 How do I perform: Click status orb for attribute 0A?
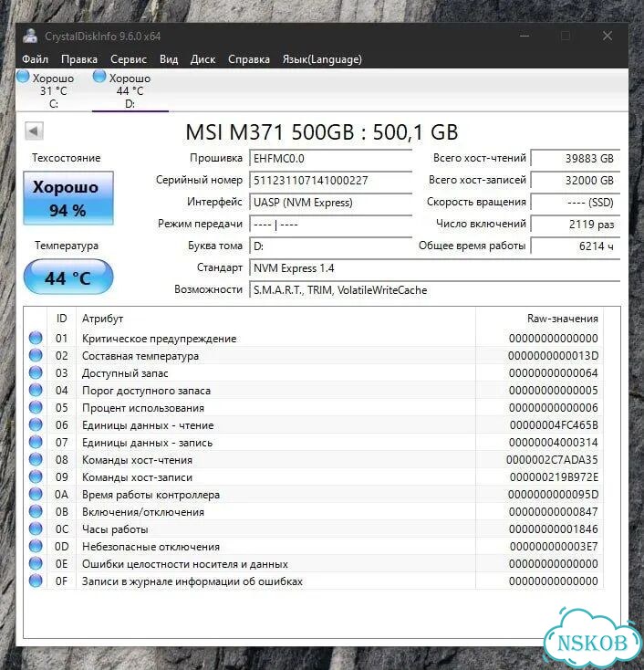click(36, 495)
